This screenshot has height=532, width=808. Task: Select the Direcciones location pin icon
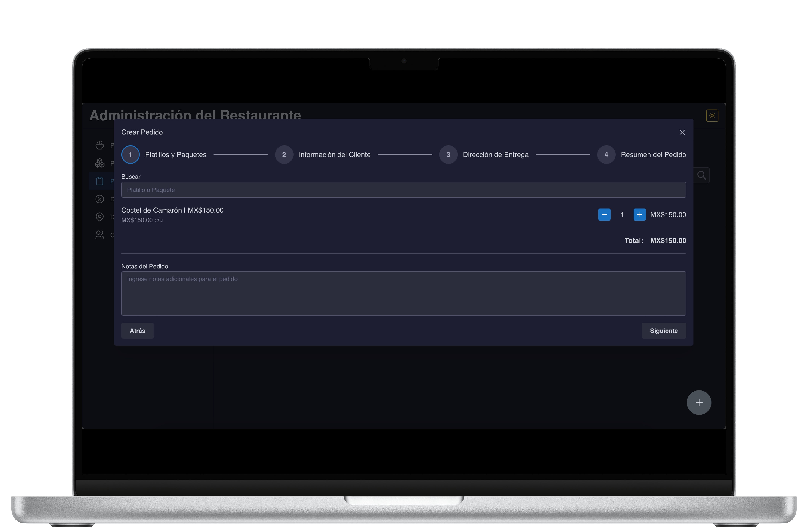[99, 217]
